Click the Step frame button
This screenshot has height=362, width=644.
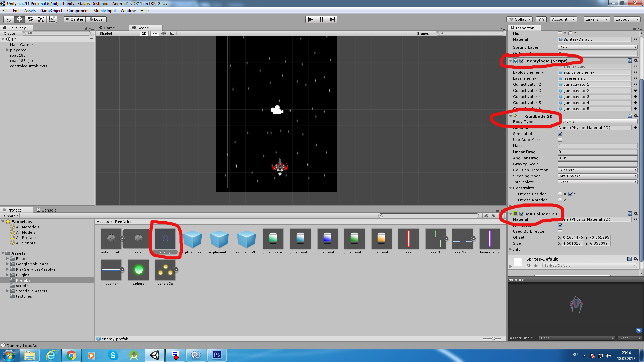coord(332,19)
